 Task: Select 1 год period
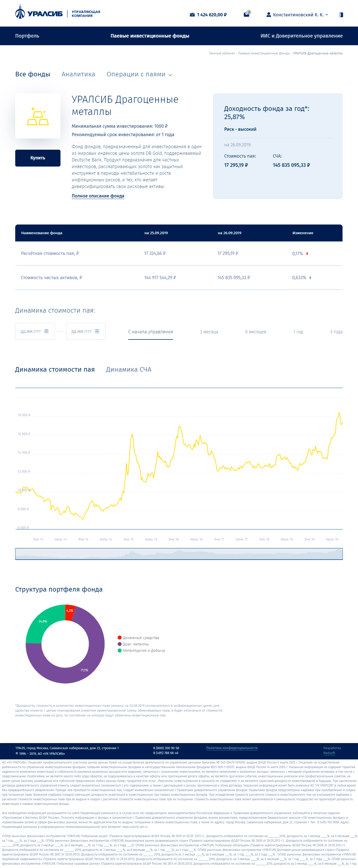(298, 332)
